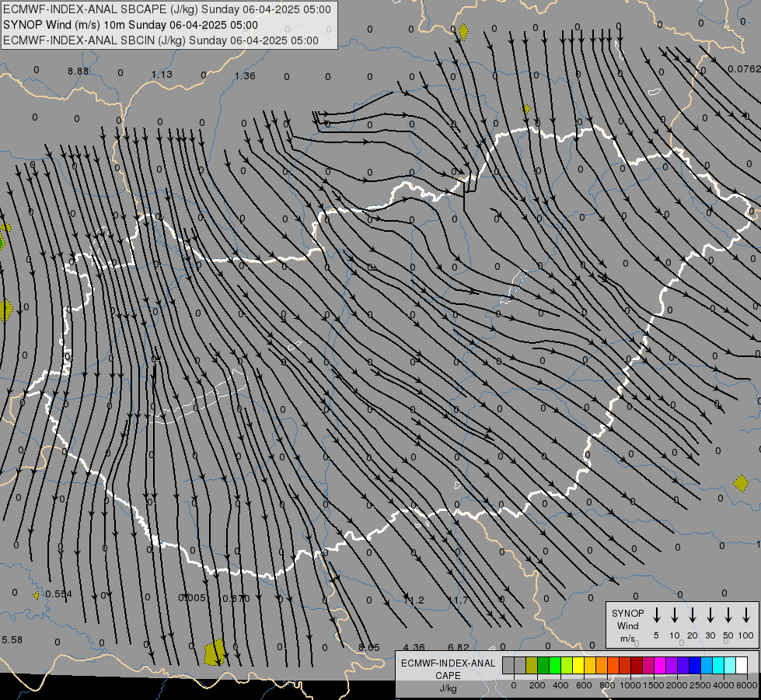The width and height of the screenshot is (761, 700).
Task: Click the SYNOP Wind m/s legend label
Action: pos(627,625)
